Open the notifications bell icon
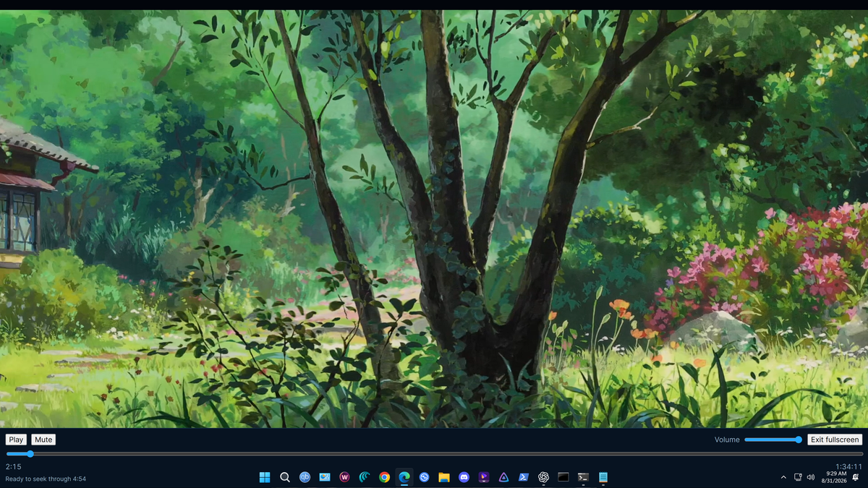This screenshot has height=488, width=868. click(855, 477)
